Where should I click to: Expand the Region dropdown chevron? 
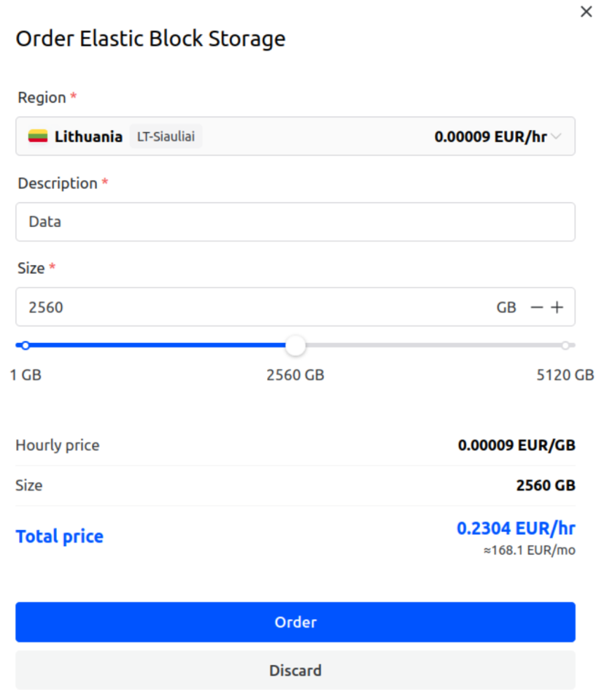point(557,136)
